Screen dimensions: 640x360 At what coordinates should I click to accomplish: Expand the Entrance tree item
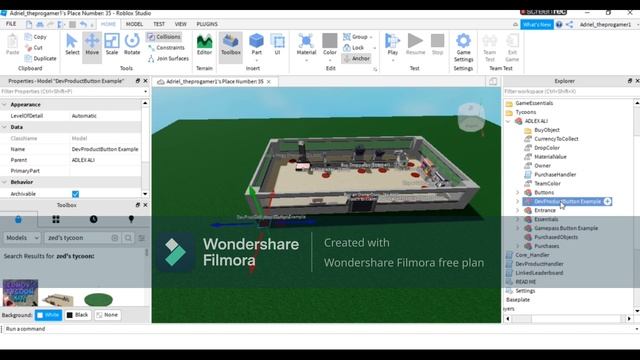point(518,210)
